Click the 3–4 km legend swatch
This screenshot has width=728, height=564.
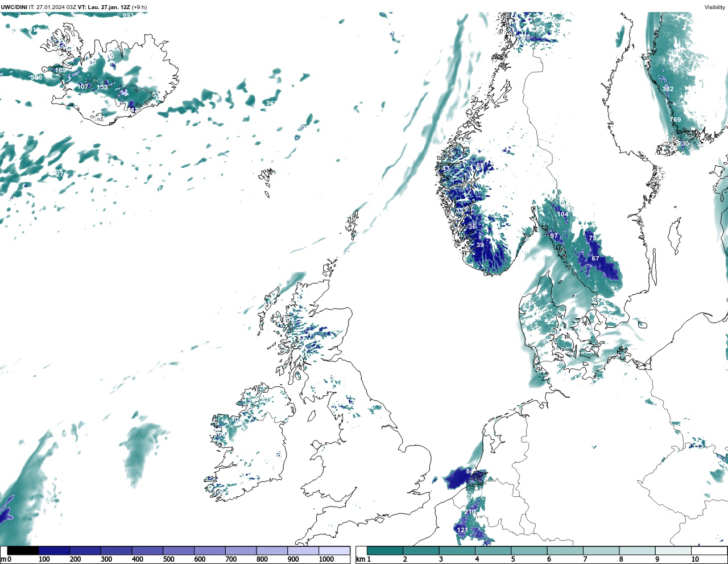(457, 551)
